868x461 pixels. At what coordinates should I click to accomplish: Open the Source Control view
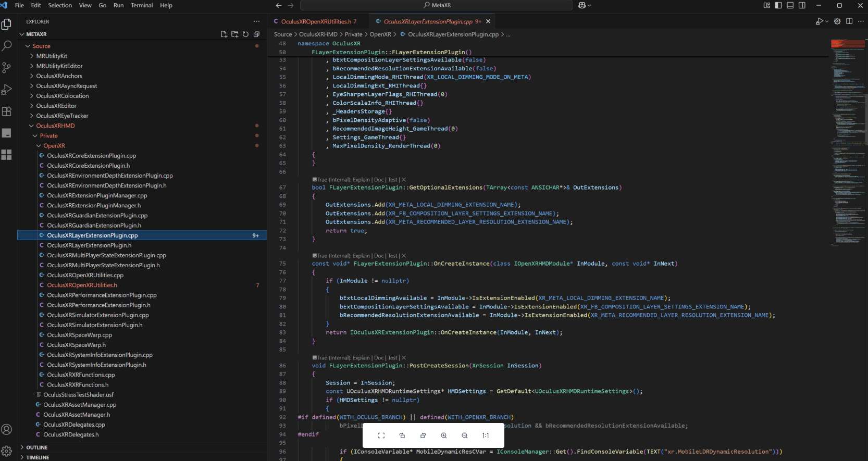[x=7, y=68]
